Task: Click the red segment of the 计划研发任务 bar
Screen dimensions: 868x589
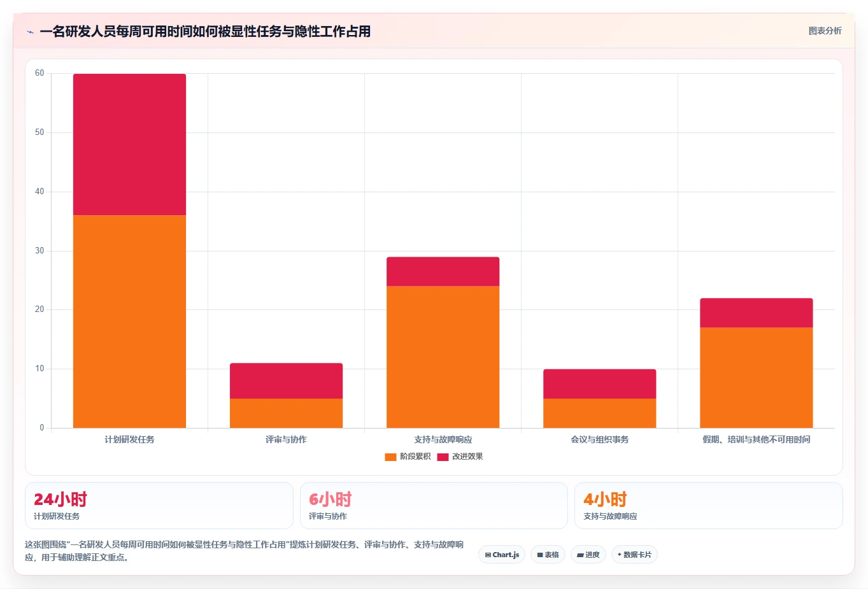Action: pyautogui.click(x=129, y=145)
